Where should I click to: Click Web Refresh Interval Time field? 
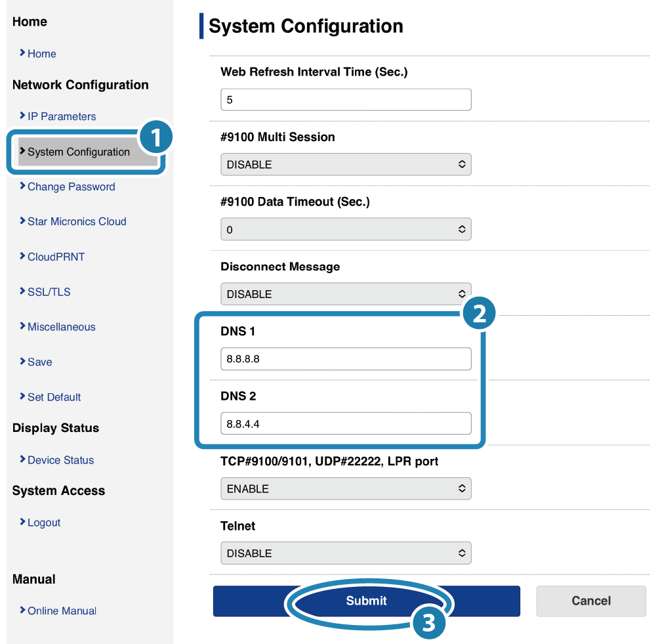[346, 100]
